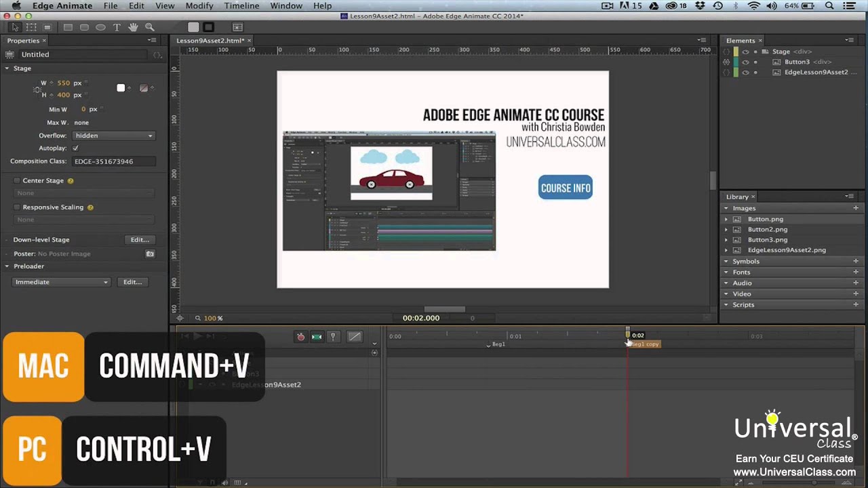Open actions for the Untitled stage
The height and width of the screenshot is (488, 868).
pos(157,54)
